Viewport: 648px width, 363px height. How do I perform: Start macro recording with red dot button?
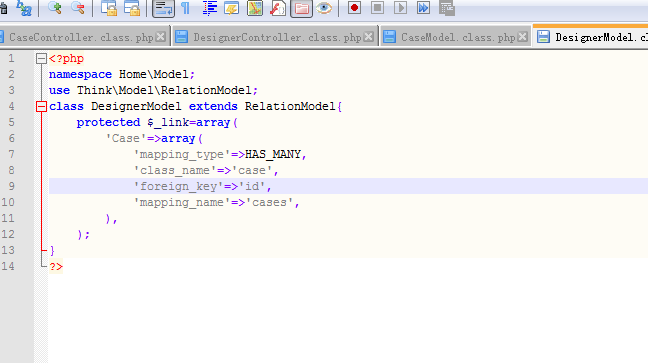click(354, 8)
